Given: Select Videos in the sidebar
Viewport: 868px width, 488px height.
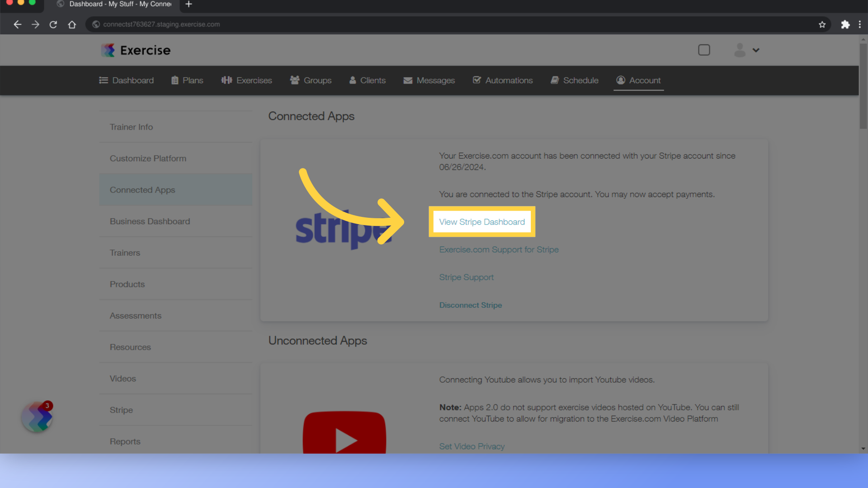Looking at the screenshot, I should coord(176,379).
